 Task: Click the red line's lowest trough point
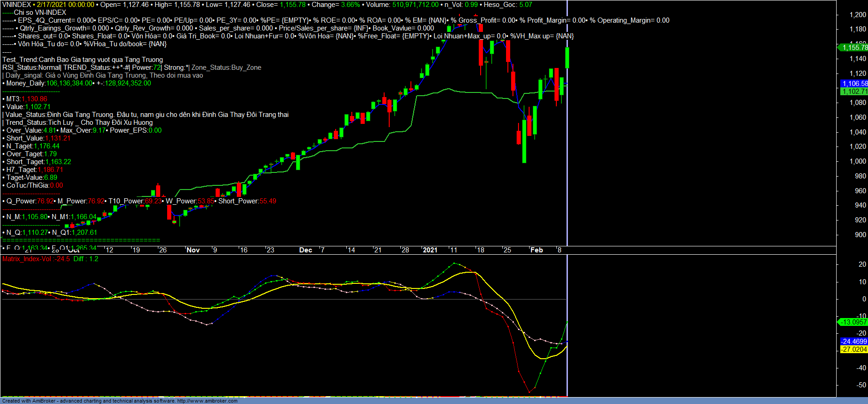tap(530, 392)
